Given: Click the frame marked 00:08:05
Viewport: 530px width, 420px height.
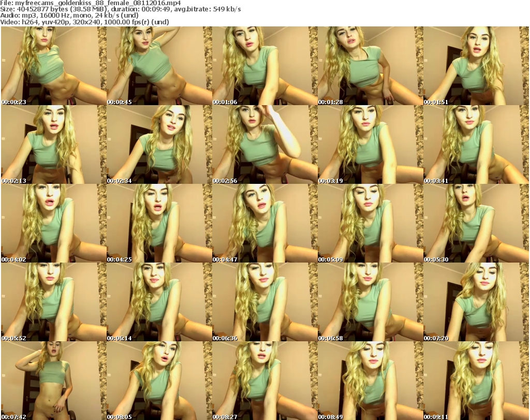Looking at the screenshot, I should tap(159, 381).
